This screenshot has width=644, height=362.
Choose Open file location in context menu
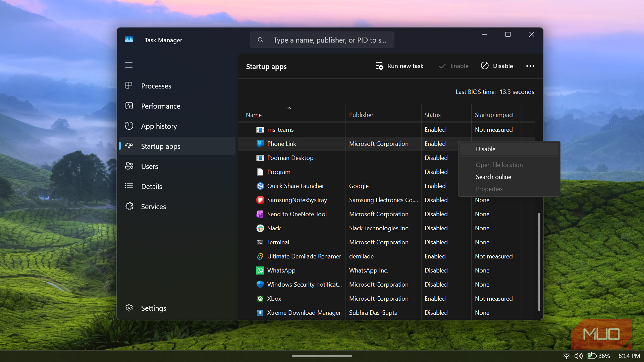point(509,165)
